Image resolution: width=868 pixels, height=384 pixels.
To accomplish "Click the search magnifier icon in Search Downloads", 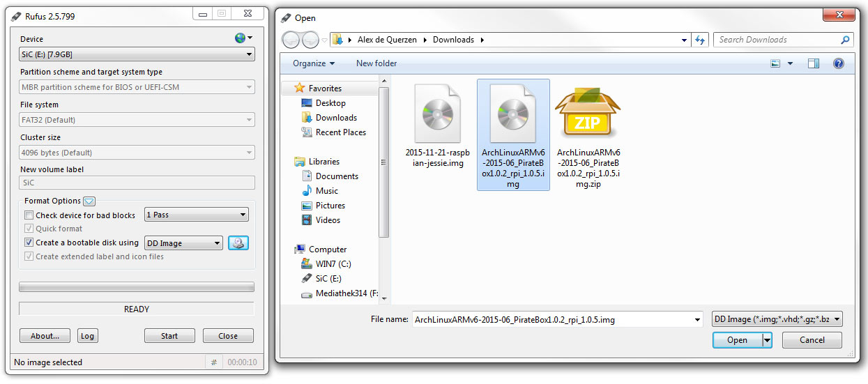I will click(x=845, y=40).
